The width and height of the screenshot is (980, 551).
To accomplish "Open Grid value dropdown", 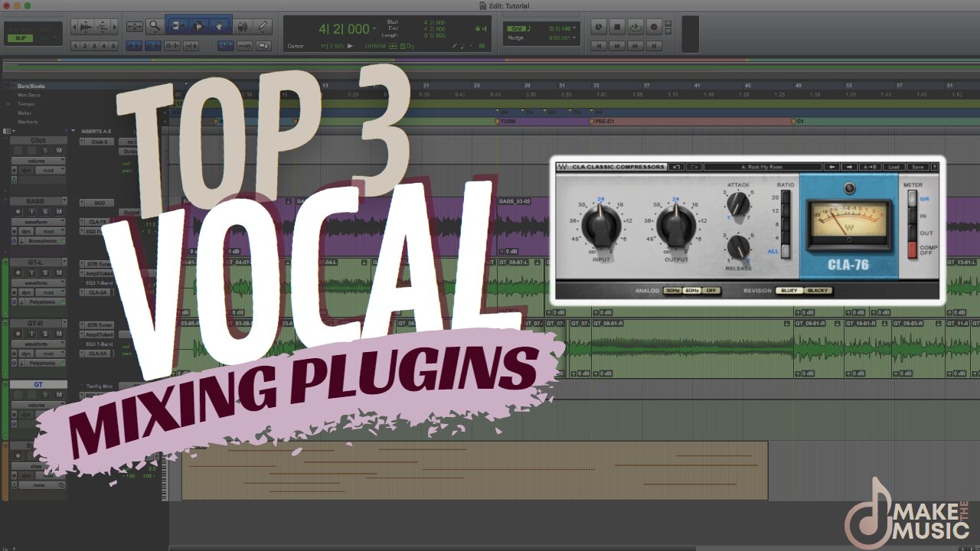I will click(574, 28).
